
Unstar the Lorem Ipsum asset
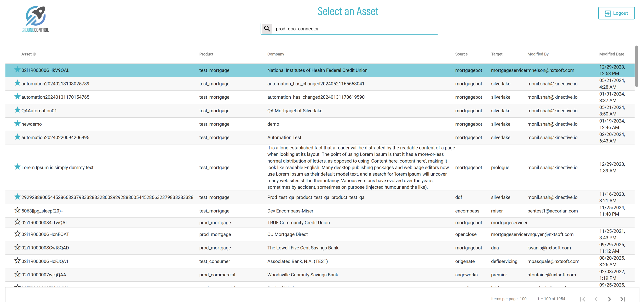(x=17, y=167)
